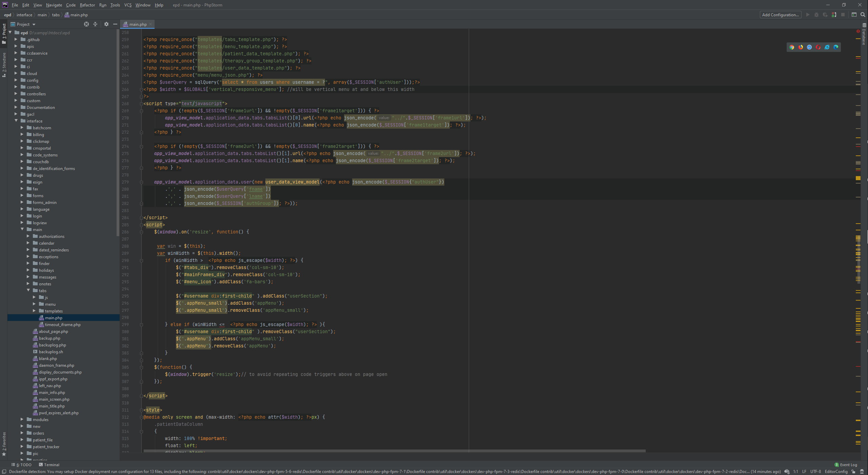This screenshot has width=868, height=475.
Task: Click Stop listening for debug connections icon
Action: coord(834,15)
